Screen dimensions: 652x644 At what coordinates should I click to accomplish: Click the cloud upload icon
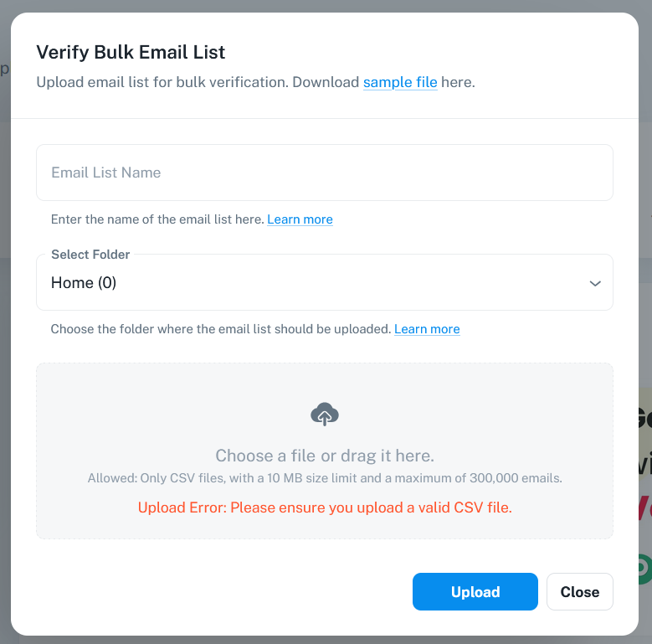325,414
